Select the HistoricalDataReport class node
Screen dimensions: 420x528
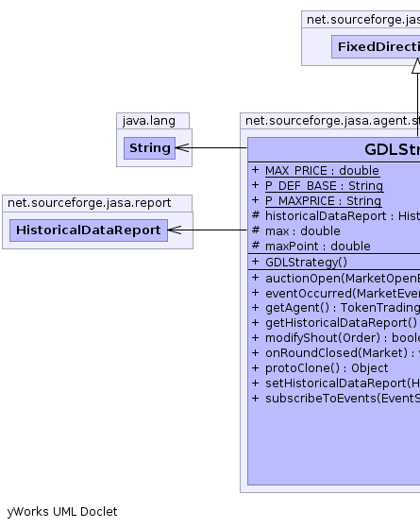[89, 230]
